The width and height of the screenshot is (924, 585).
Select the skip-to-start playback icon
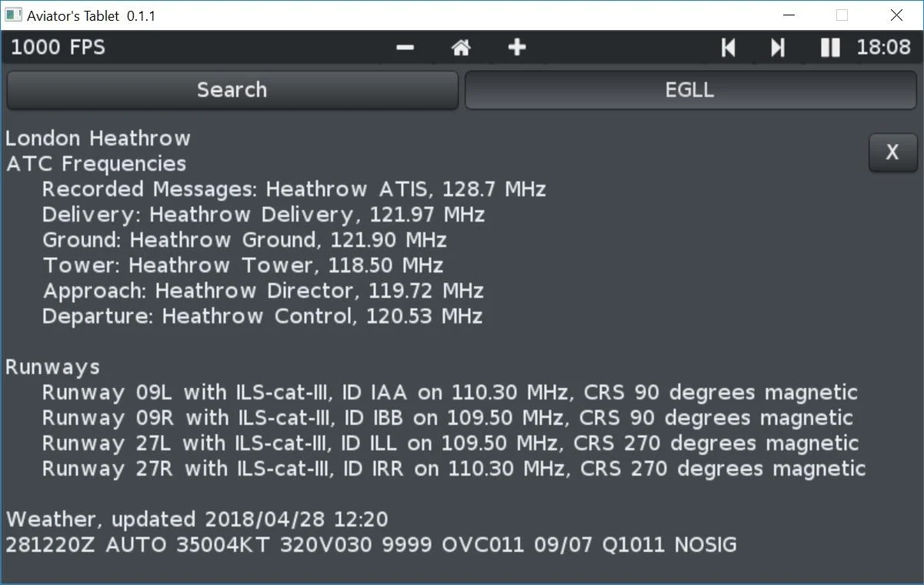pos(727,47)
